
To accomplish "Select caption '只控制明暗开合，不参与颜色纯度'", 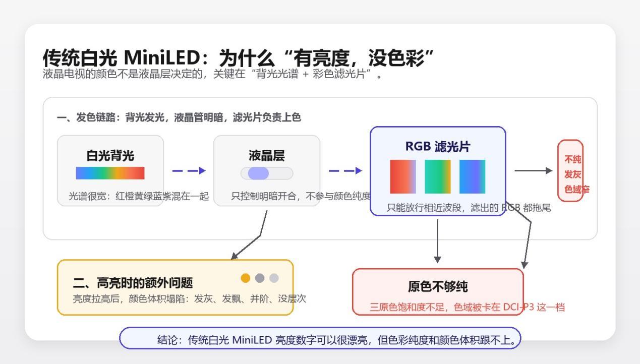I will pyautogui.click(x=301, y=196).
